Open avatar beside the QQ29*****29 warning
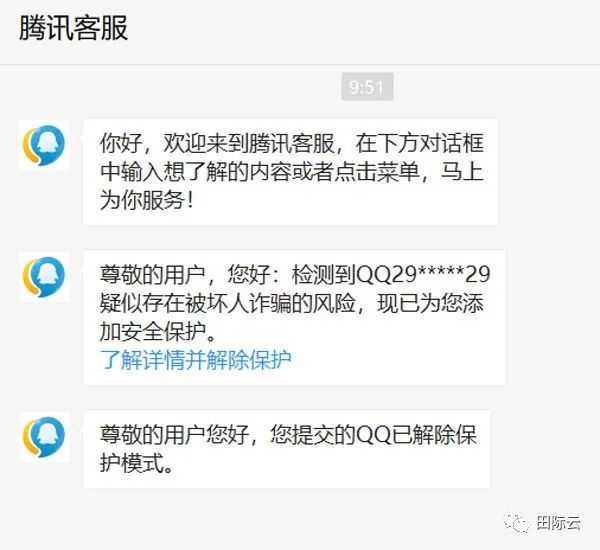Viewport: 600px width, 550px height. (x=44, y=276)
